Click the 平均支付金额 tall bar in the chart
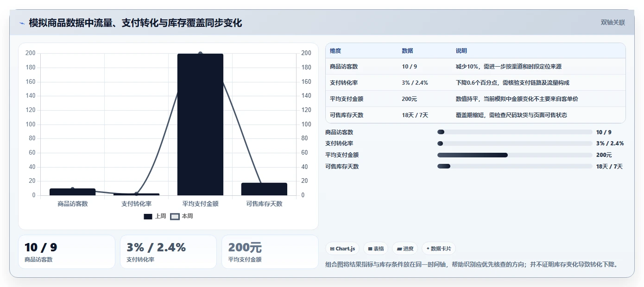This screenshot has width=644, height=287. 200,125
